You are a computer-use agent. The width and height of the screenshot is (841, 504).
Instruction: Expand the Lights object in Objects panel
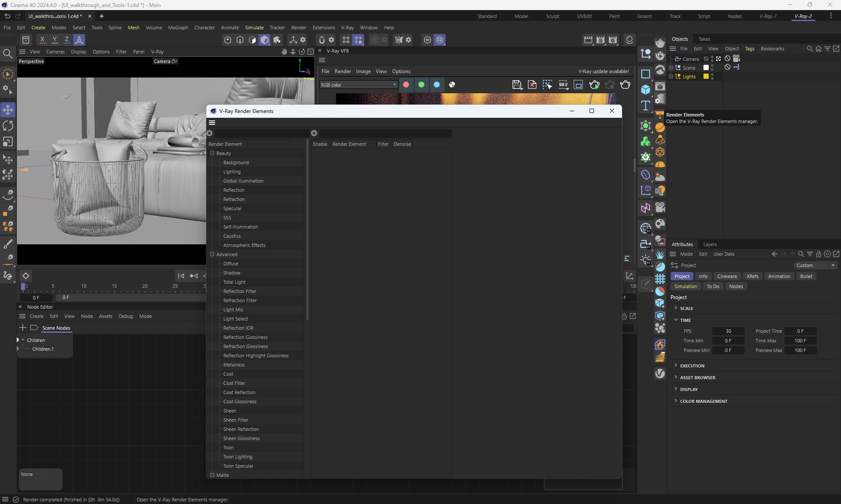point(671,77)
